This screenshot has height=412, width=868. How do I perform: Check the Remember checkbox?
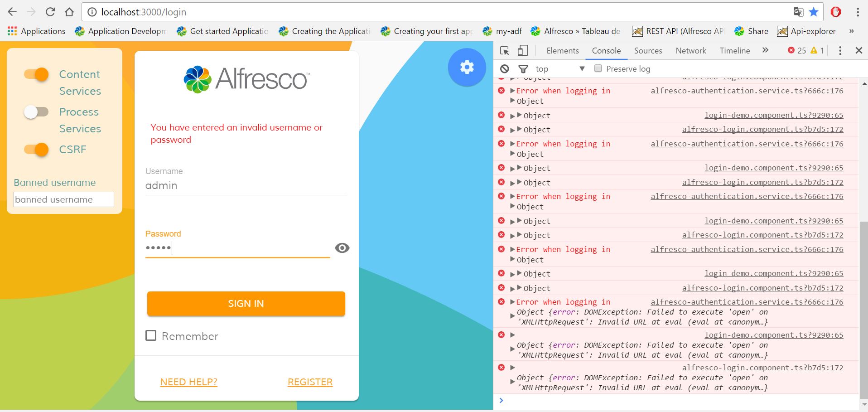coord(151,335)
